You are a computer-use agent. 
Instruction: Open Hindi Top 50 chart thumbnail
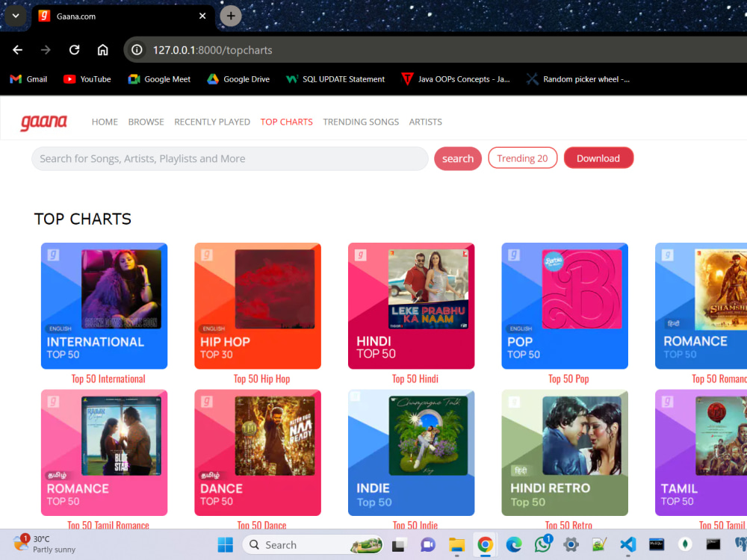[411, 305]
